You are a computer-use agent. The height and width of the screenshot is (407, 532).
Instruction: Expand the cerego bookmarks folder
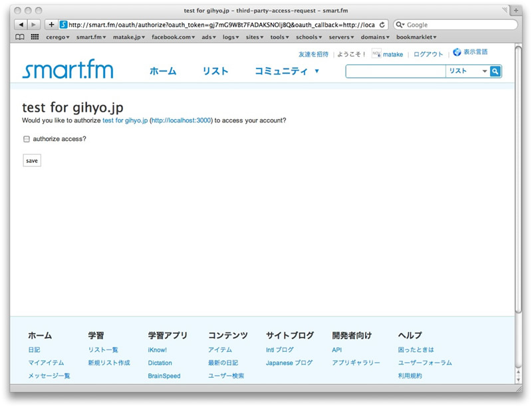[58, 37]
